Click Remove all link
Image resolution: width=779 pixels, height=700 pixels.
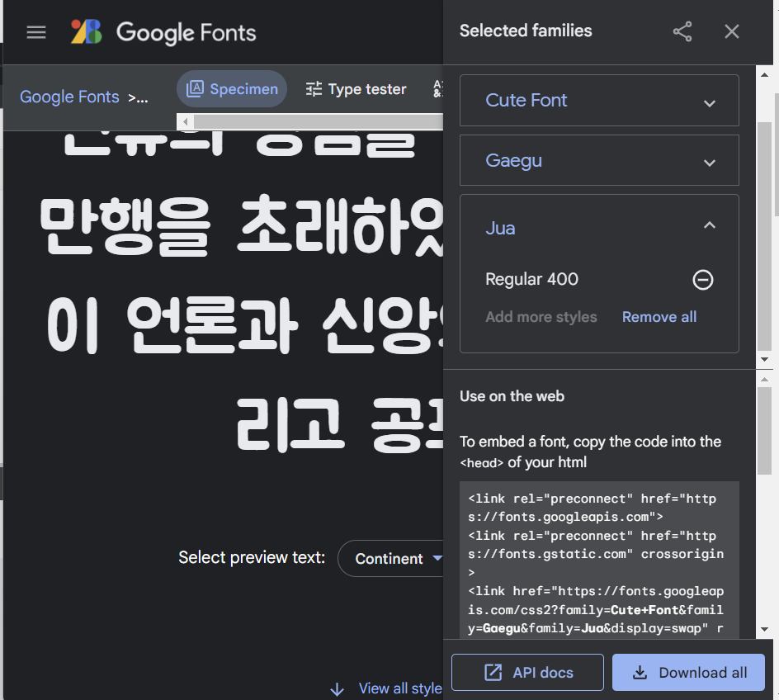point(659,317)
